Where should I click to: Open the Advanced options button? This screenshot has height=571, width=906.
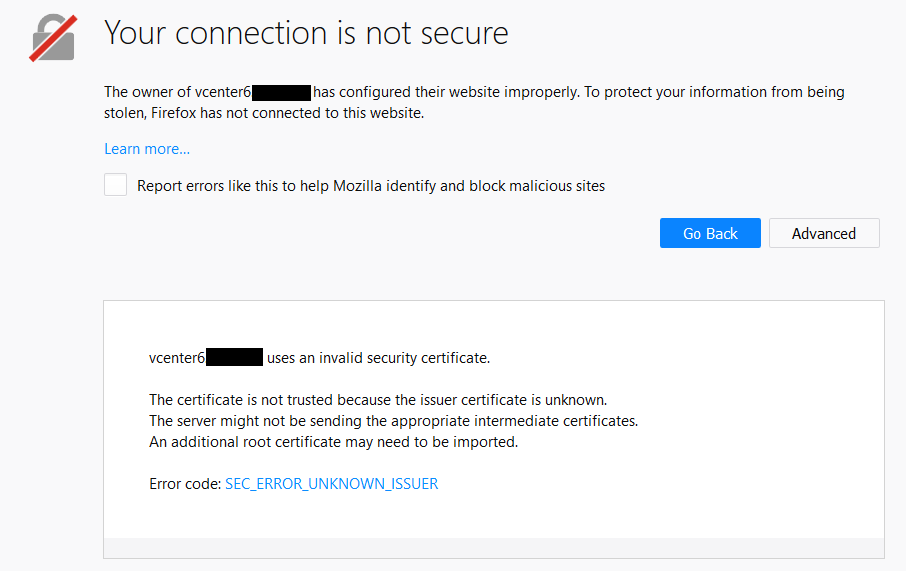(824, 233)
